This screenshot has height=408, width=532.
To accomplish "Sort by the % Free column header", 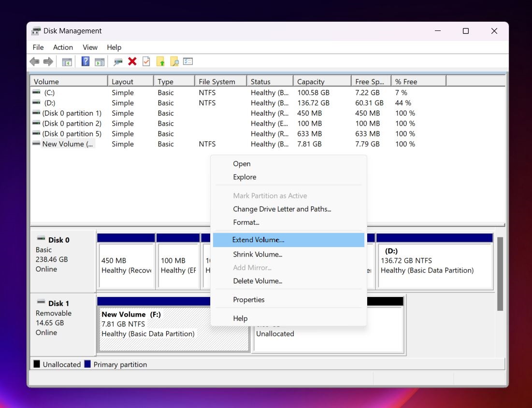I will (x=418, y=82).
